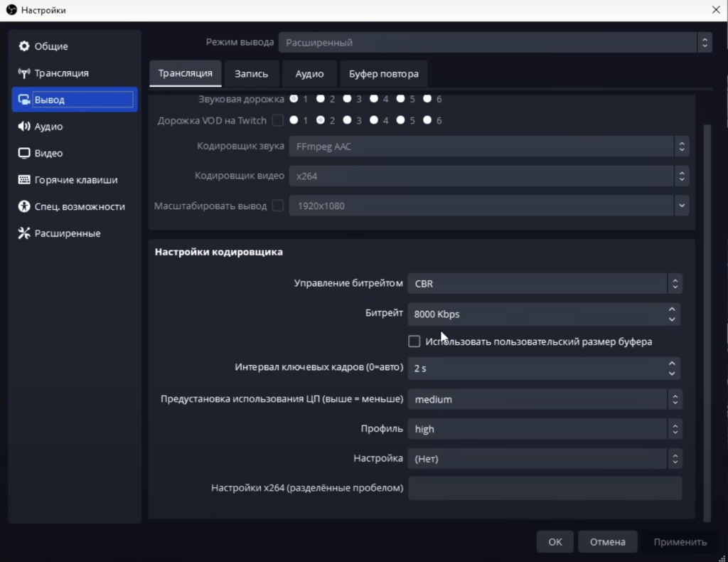
Task: Open the Управление битрейтом dropdown
Action: click(x=545, y=283)
